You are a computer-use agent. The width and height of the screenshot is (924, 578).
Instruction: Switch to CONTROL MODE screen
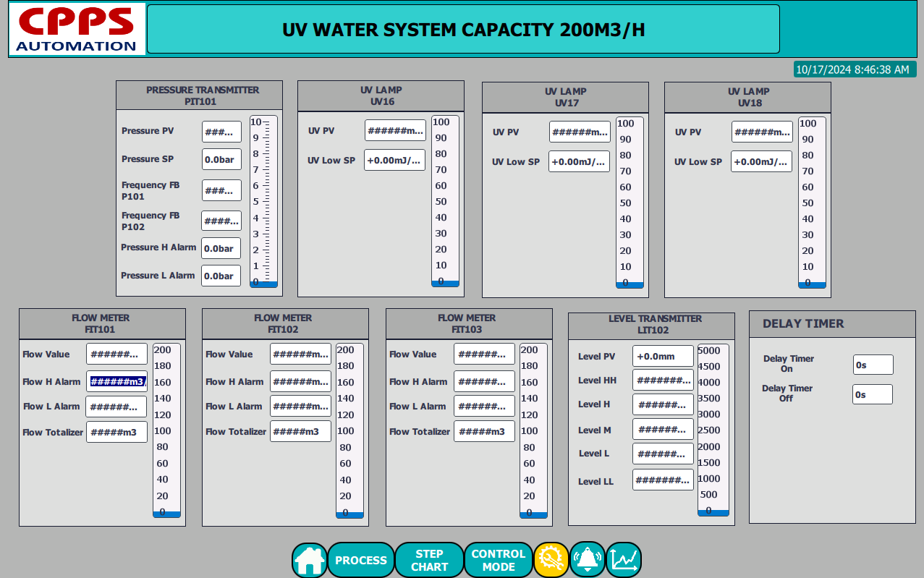coord(499,560)
